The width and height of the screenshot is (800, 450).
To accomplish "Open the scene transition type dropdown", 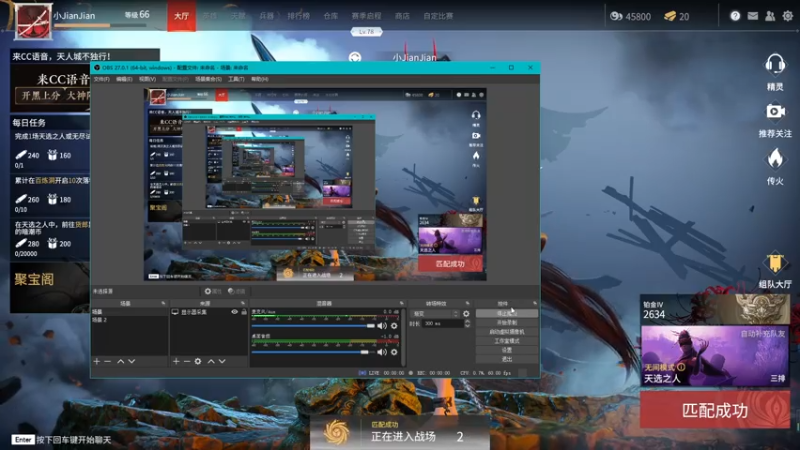I will point(435,314).
